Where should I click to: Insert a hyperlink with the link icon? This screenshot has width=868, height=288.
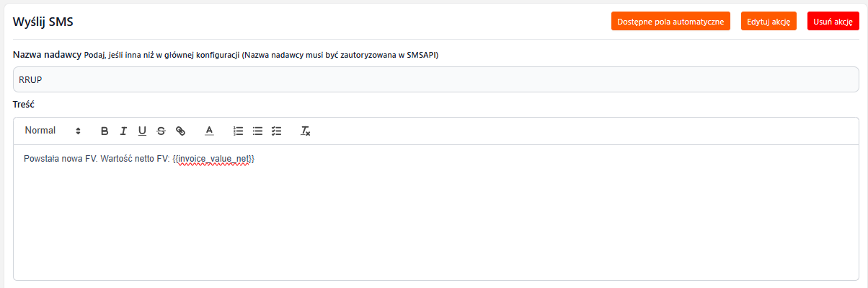click(180, 131)
